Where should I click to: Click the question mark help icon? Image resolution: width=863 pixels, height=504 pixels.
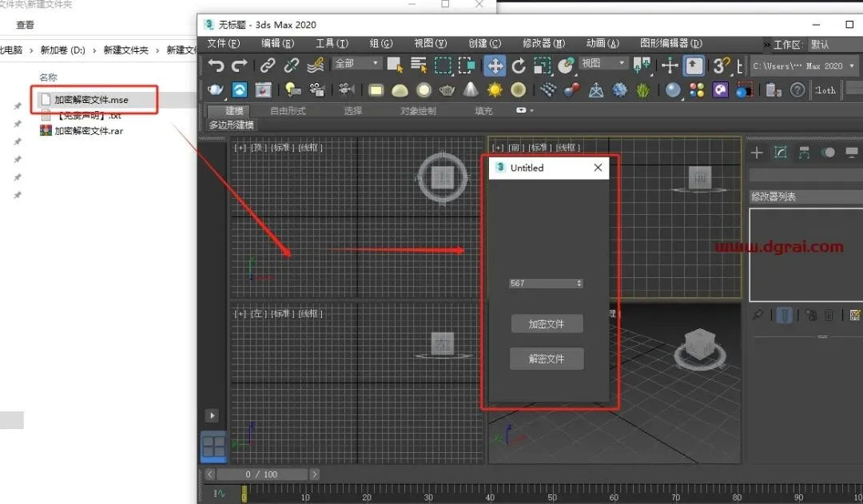tap(797, 89)
